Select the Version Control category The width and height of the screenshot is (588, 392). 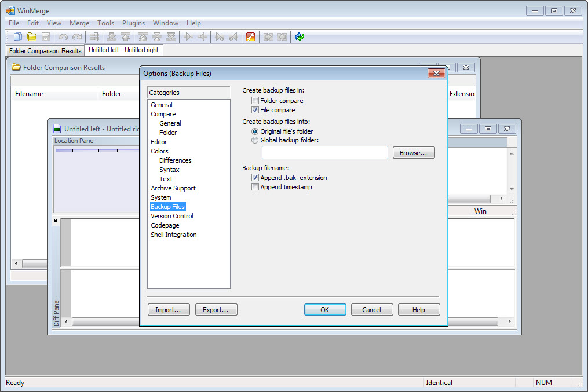(171, 216)
